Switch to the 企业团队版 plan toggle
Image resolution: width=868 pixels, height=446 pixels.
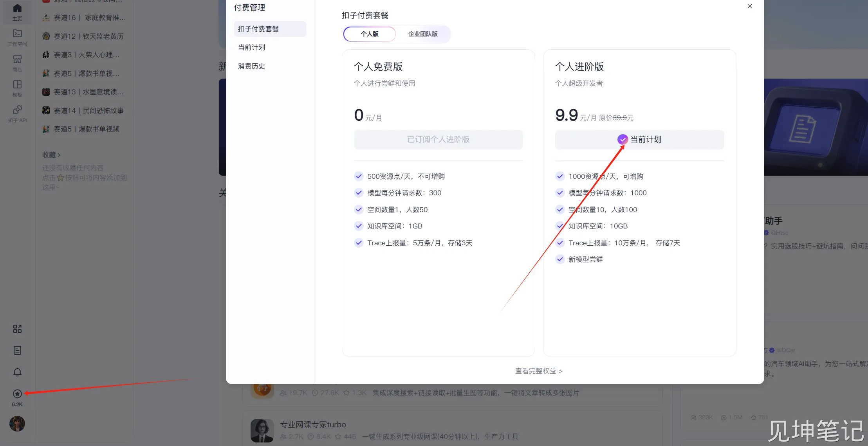point(423,34)
